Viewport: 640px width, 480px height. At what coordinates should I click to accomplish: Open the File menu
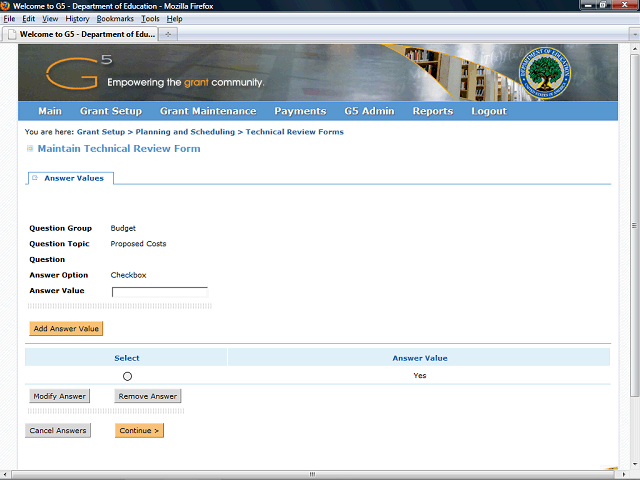point(9,19)
